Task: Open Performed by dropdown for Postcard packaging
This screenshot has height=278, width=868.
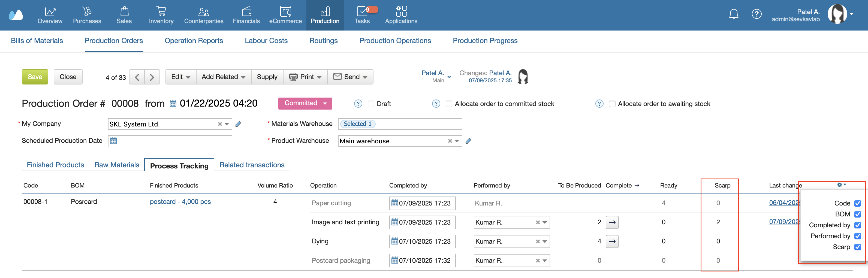Action: (544, 261)
